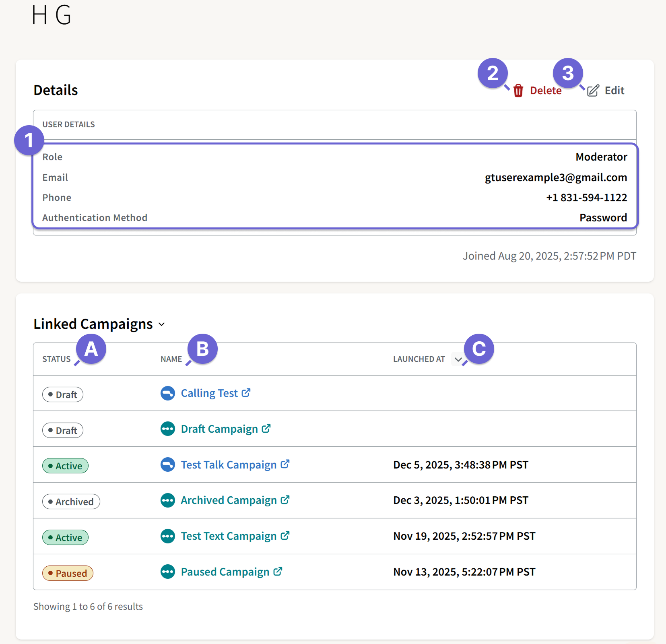Click the Paused status badge

pyautogui.click(x=68, y=573)
